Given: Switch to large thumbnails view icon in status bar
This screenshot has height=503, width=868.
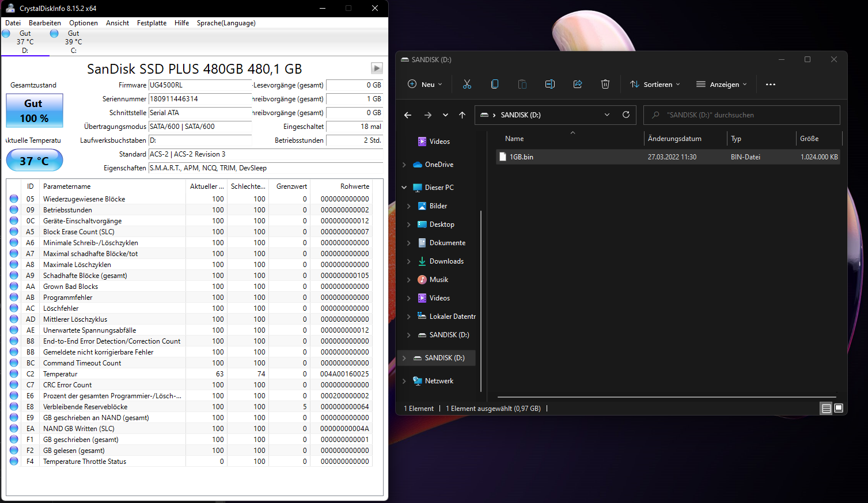Looking at the screenshot, I should click(x=839, y=408).
